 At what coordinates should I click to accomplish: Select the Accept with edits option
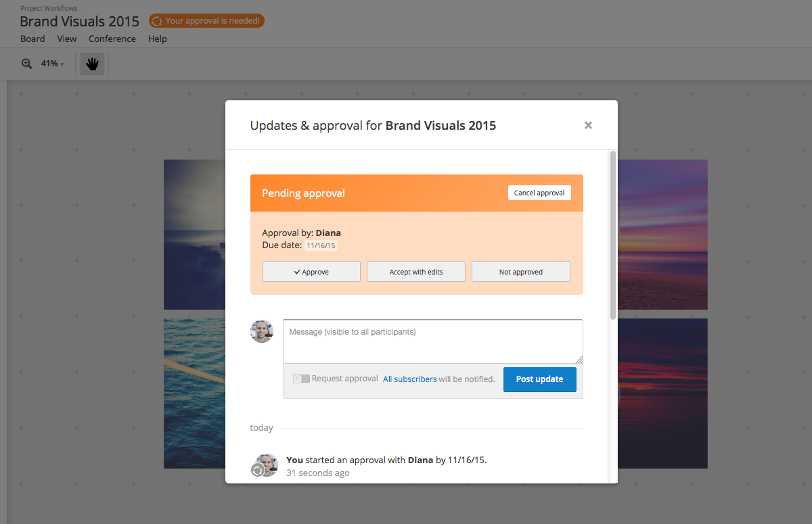[415, 271]
